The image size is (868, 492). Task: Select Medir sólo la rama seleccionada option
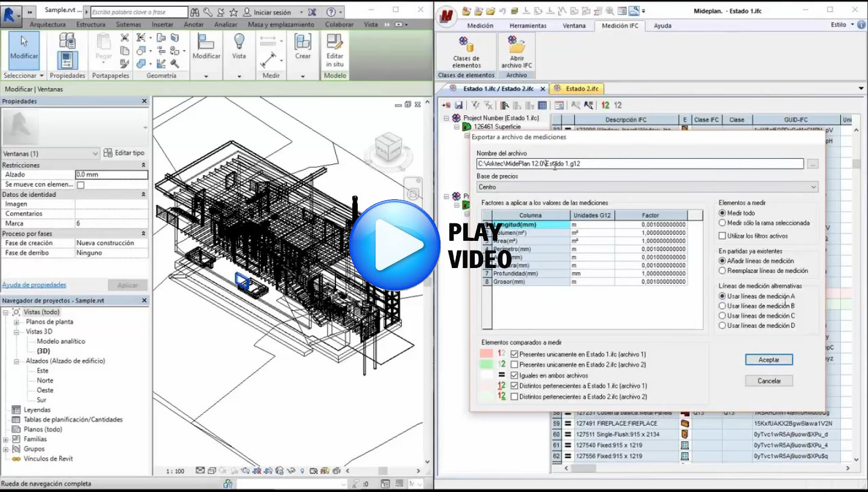pos(723,223)
